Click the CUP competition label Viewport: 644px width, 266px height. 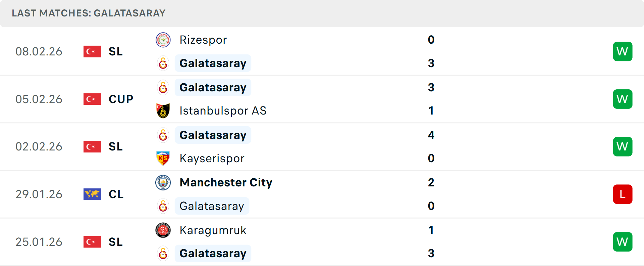120,99
